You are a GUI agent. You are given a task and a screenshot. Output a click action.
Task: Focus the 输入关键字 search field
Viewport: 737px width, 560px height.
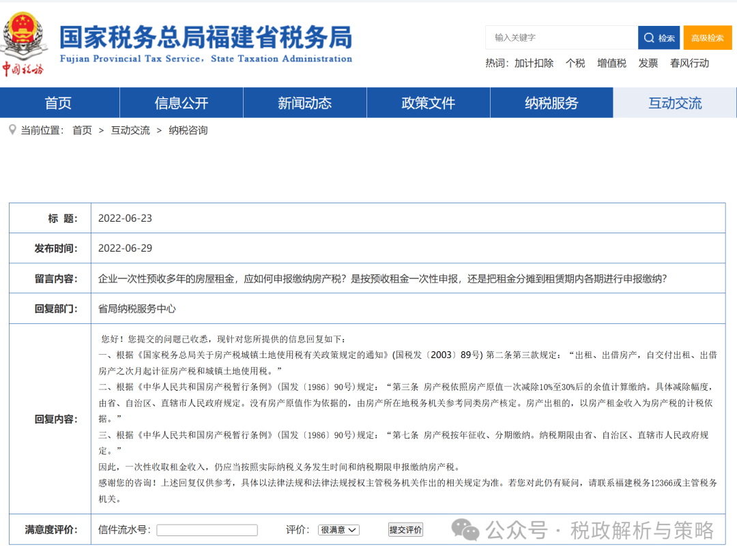[x=561, y=38]
